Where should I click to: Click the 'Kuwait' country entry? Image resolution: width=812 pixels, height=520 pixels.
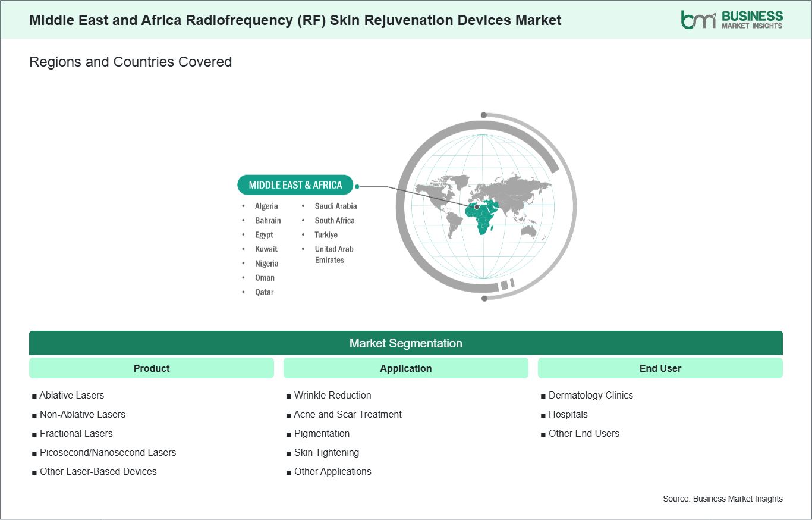click(x=266, y=249)
